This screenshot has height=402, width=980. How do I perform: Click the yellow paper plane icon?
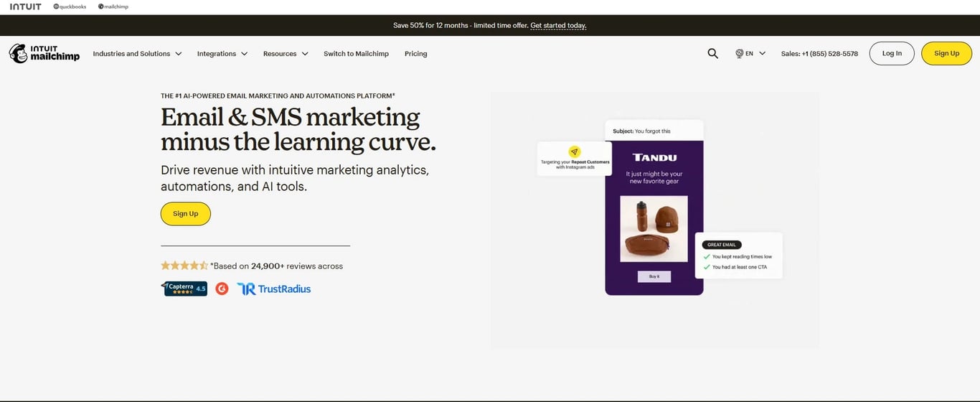[x=574, y=151]
